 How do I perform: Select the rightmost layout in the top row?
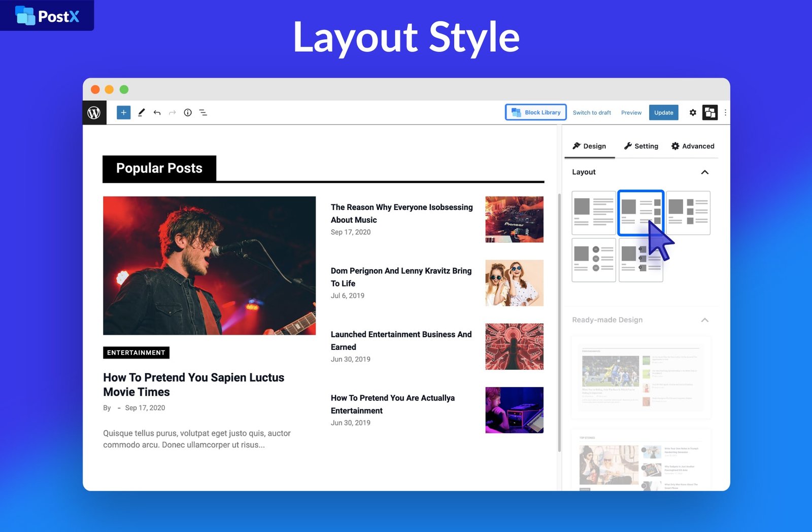688,212
